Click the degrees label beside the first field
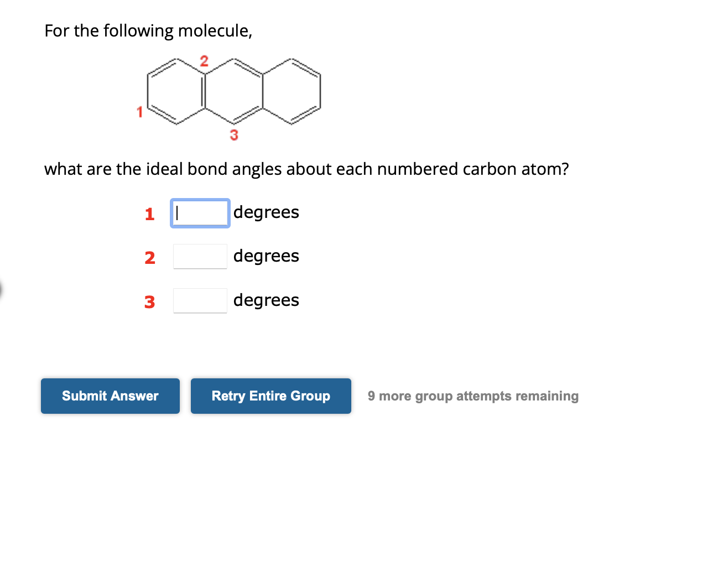 point(266,212)
